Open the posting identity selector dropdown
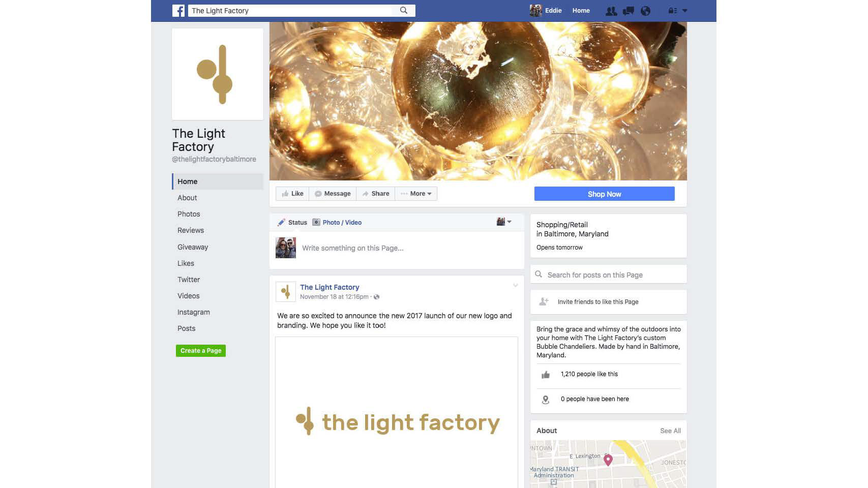 click(504, 222)
